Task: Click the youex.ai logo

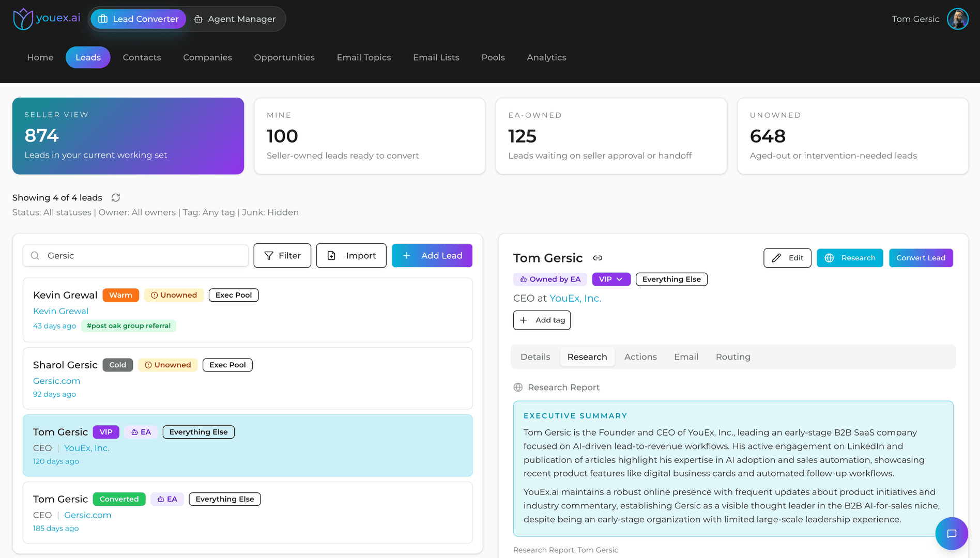Action: 47,19
